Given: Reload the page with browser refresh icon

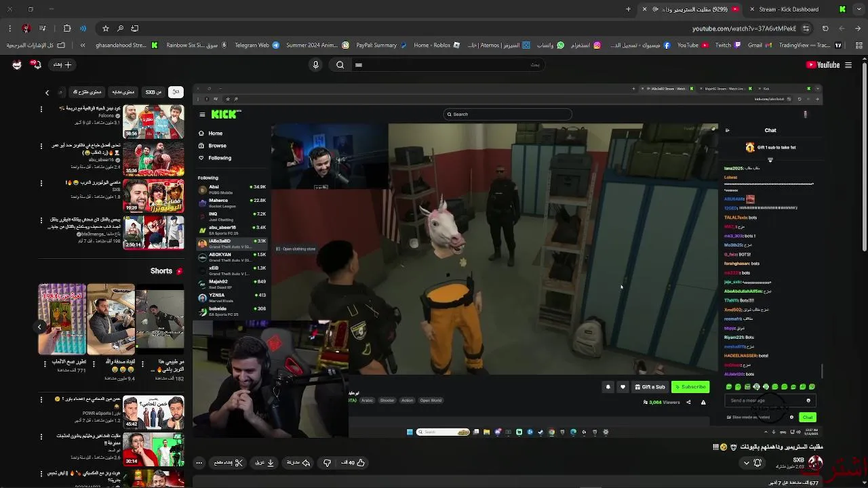Looking at the screenshot, I should tap(825, 28).
